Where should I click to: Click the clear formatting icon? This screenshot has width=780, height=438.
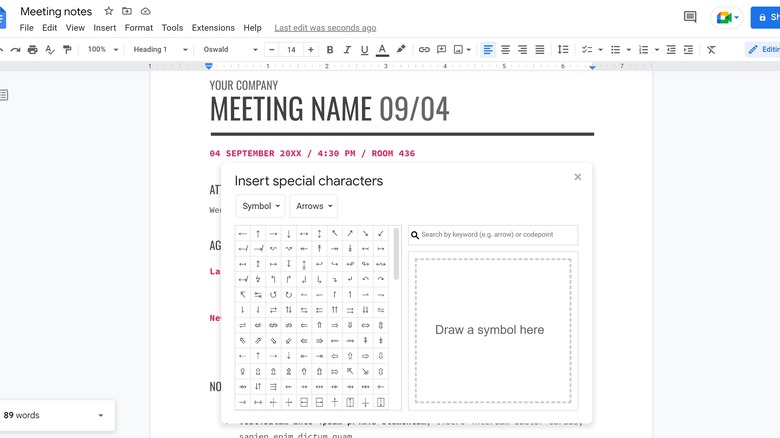(711, 49)
